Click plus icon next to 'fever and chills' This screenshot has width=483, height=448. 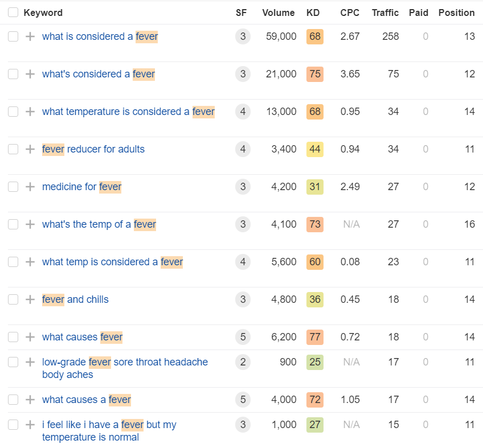click(30, 299)
